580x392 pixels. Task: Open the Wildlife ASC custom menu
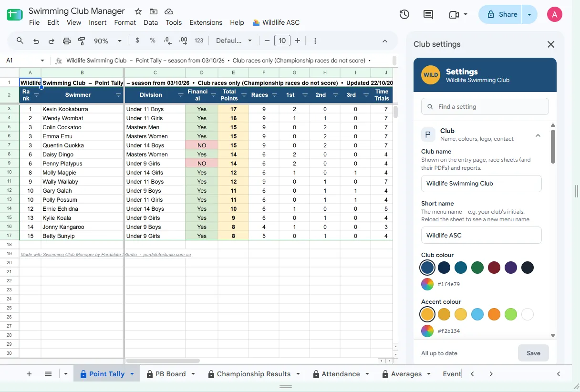pyautogui.click(x=276, y=22)
